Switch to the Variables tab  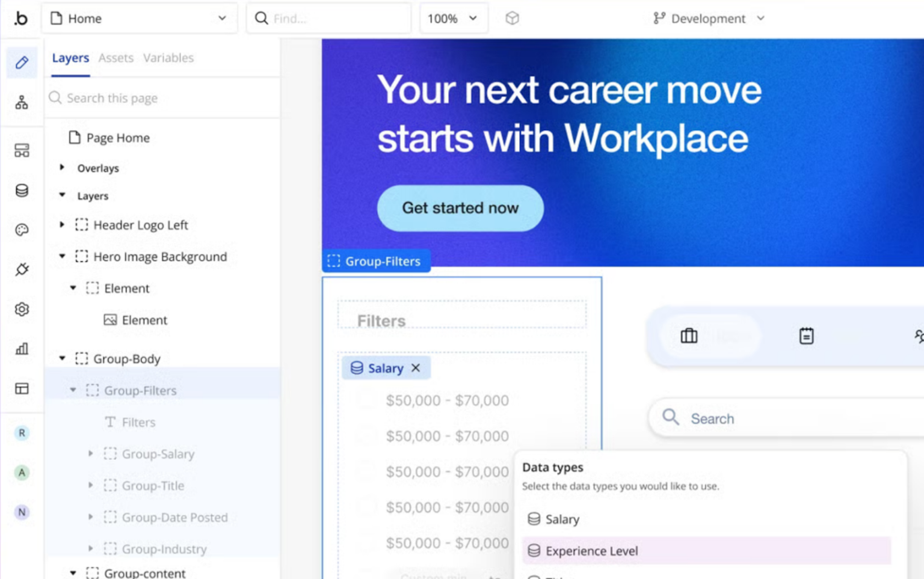(168, 58)
